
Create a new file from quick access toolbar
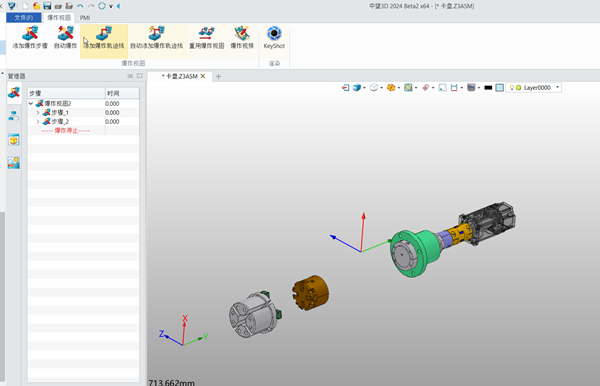(25, 6)
